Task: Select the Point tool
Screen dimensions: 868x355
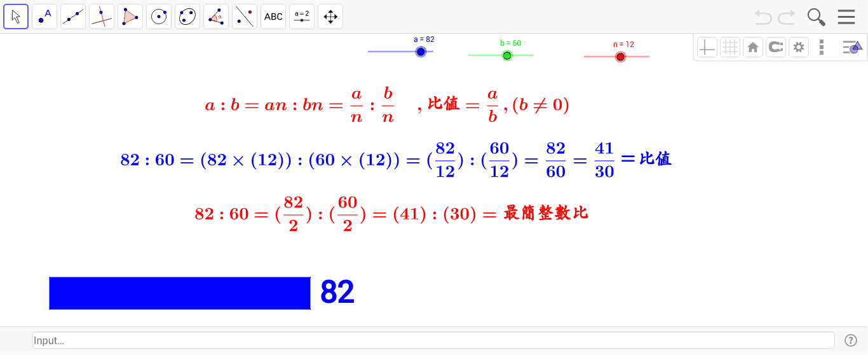Action: (44, 17)
